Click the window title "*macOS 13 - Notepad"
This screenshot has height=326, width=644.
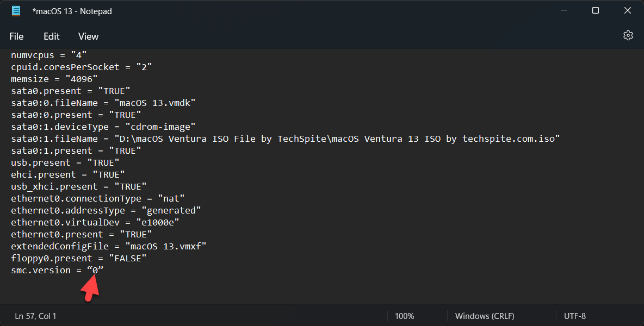pos(72,11)
